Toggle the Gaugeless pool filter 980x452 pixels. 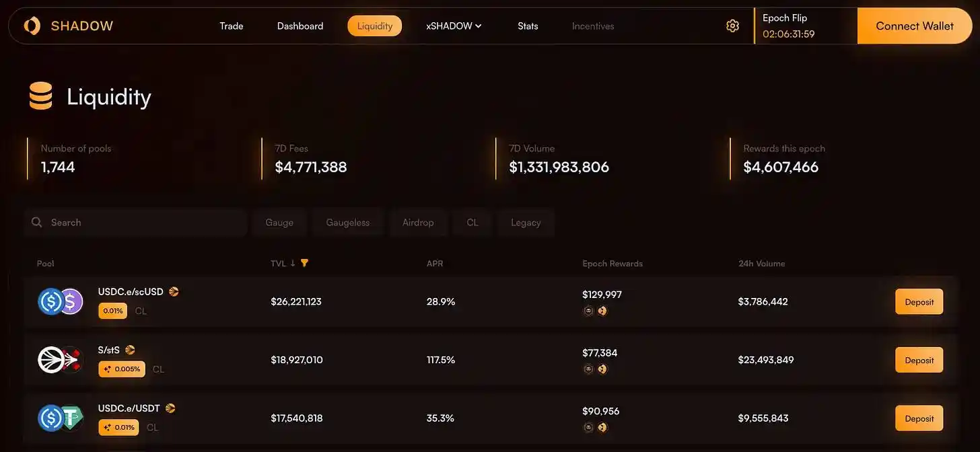point(347,223)
